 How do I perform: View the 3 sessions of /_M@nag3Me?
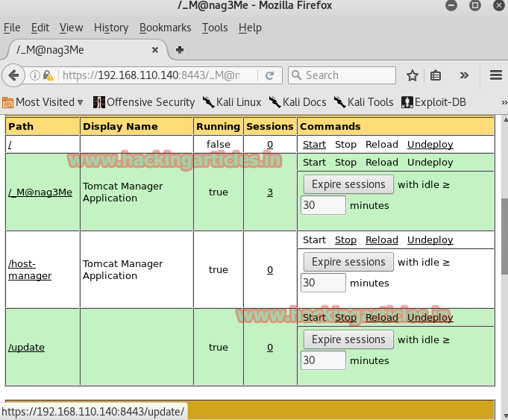tap(270, 192)
